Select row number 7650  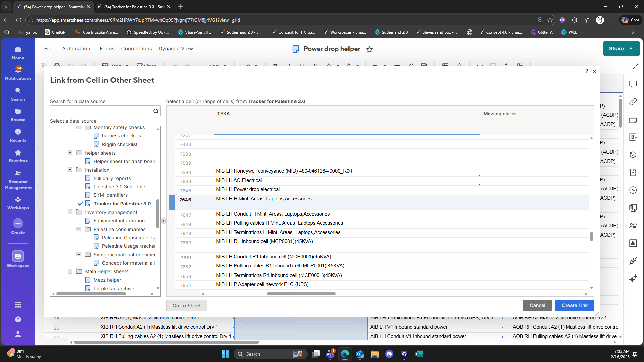click(x=185, y=243)
